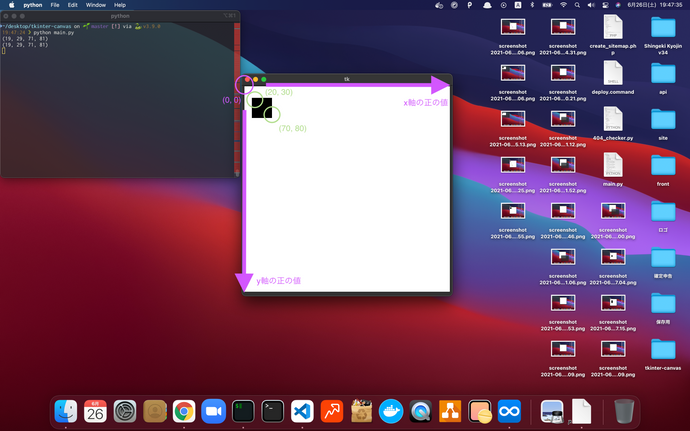Open the recycle box app in Dock

pyautogui.click(x=361, y=411)
